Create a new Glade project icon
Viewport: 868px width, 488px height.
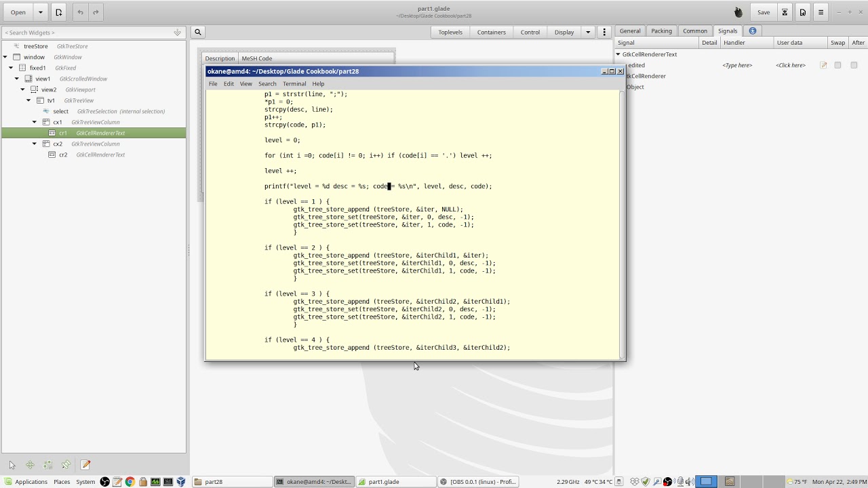pyautogui.click(x=59, y=12)
